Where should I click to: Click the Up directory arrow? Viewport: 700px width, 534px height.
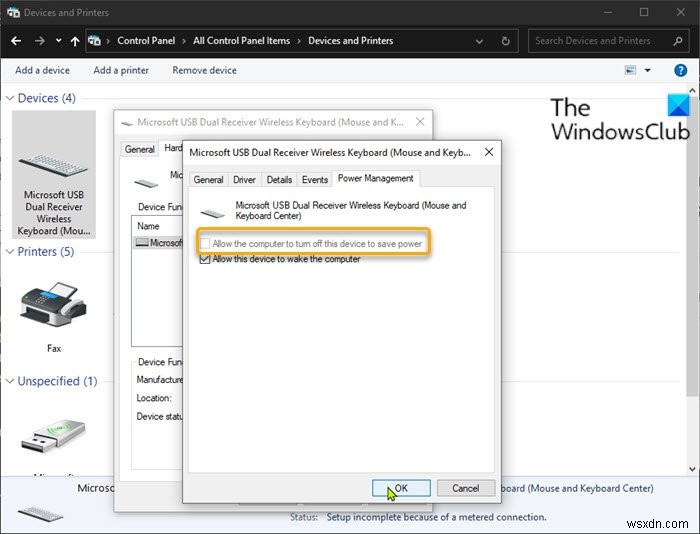click(75, 41)
